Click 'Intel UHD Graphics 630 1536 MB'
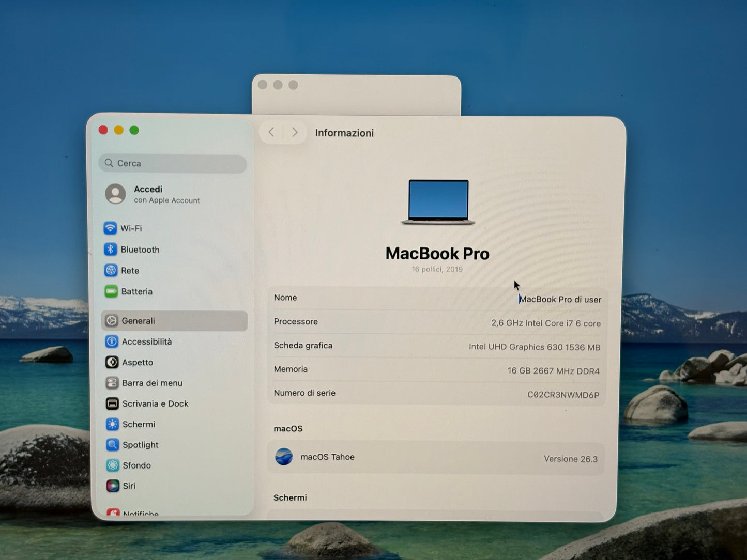The height and width of the screenshot is (560, 747). pos(535,347)
